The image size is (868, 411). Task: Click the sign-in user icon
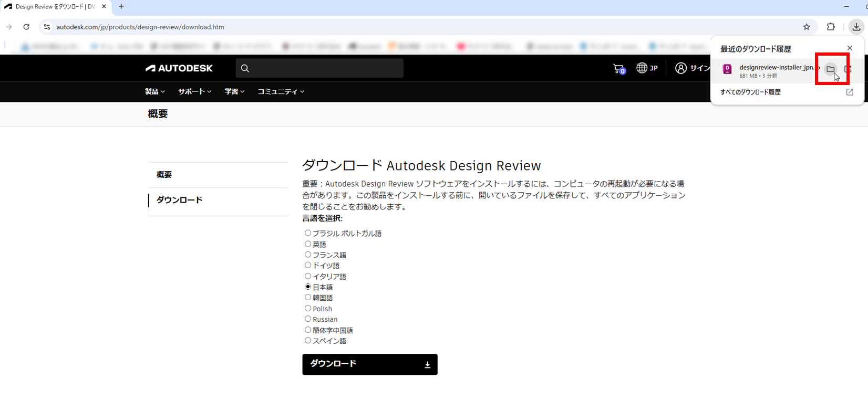coord(681,68)
